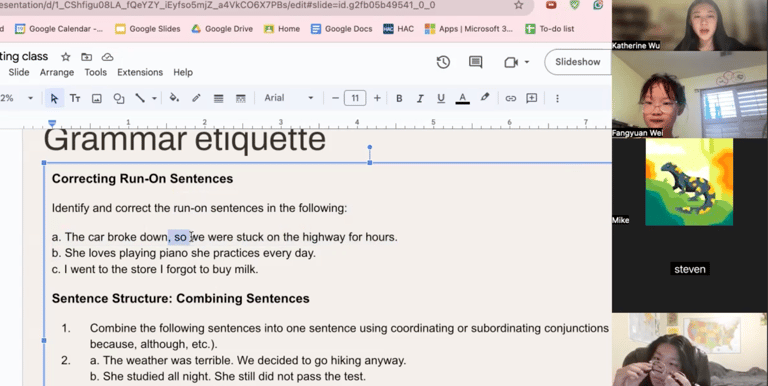Click the Add comment toolbar icon
Viewport: 768px width, 386px height.
click(x=531, y=98)
